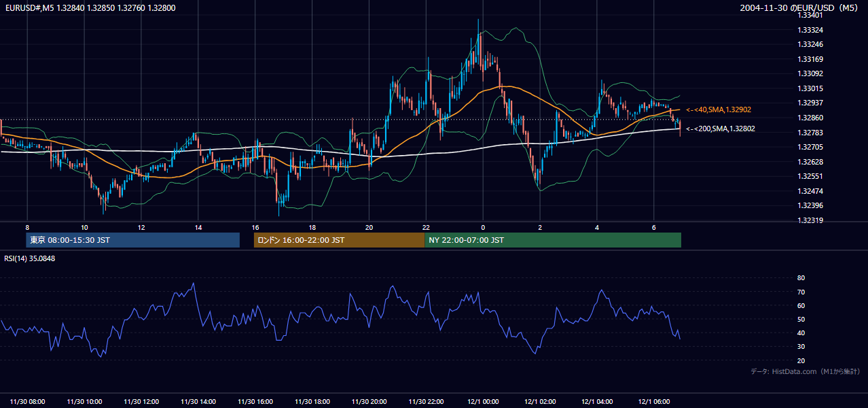
Task: Click the hour label 6 under the price chart
Action: pyautogui.click(x=654, y=227)
